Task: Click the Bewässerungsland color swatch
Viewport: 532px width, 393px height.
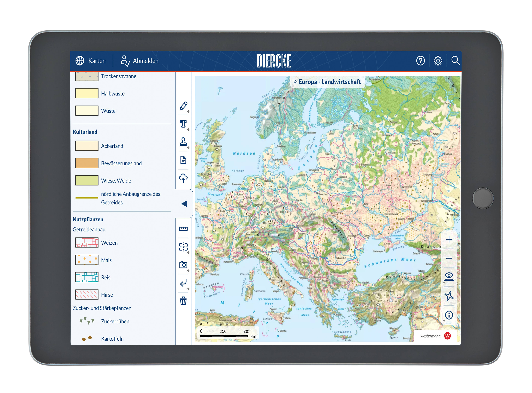Action: (87, 163)
